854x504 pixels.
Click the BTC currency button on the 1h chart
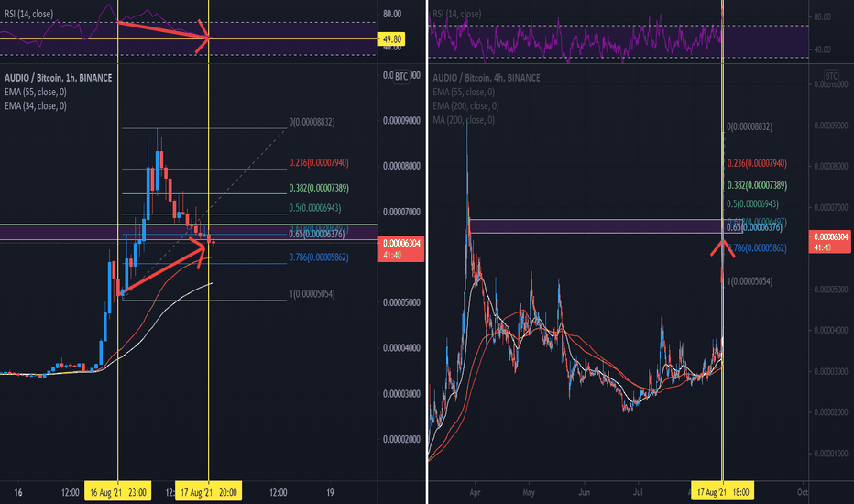[401, 76]
